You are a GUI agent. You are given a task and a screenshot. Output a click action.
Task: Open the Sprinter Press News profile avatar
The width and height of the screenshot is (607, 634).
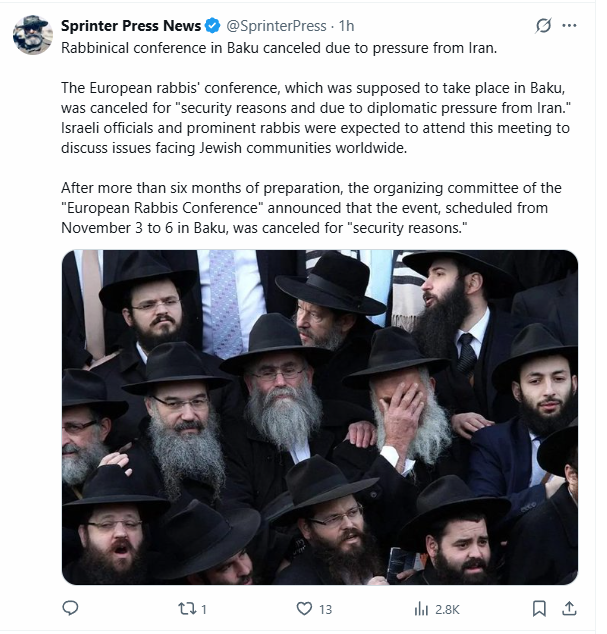[33, 35]
